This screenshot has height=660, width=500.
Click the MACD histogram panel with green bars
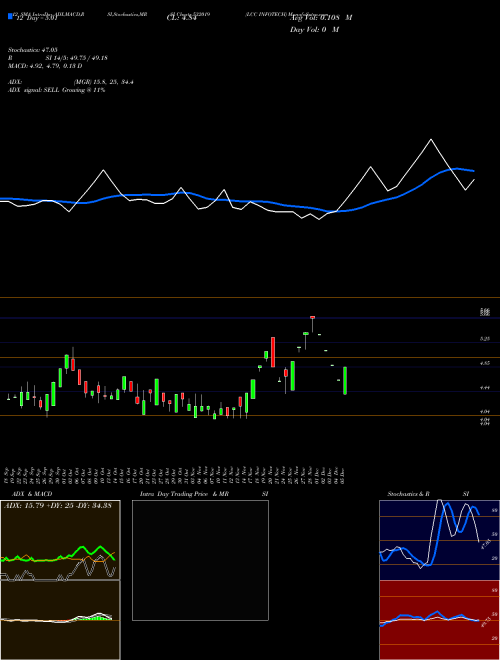pos(60,620)
